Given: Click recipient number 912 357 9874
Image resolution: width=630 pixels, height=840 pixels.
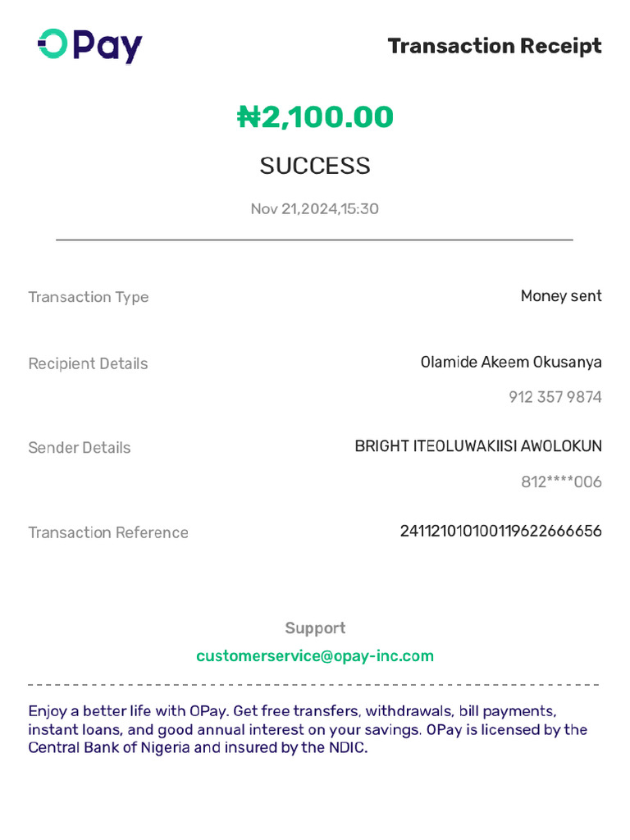Looking at the screenshot, I should point(555,397).
